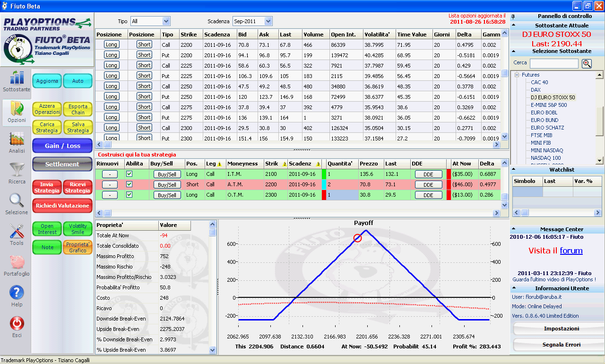Image resolution: width=605 pixels, height=364 pixels.
Task: Click in the Cerca search field
Action: coord(554,63)
